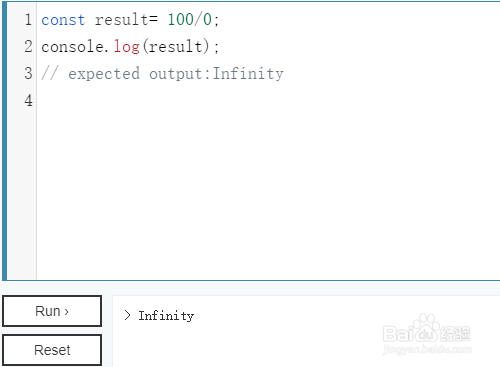Click the output chevron beside Infinity
This screenshot has width=500, height=367.
tap(127, 315)
